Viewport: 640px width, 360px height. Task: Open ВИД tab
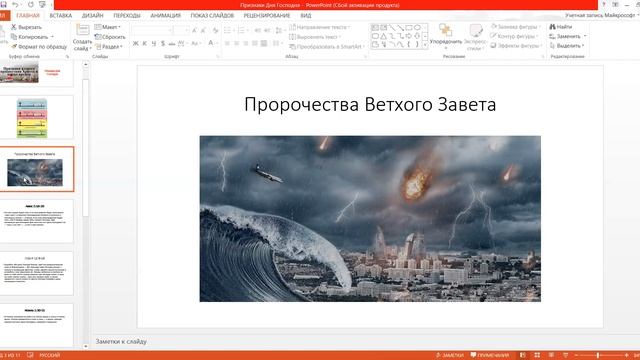coord(306,16)
